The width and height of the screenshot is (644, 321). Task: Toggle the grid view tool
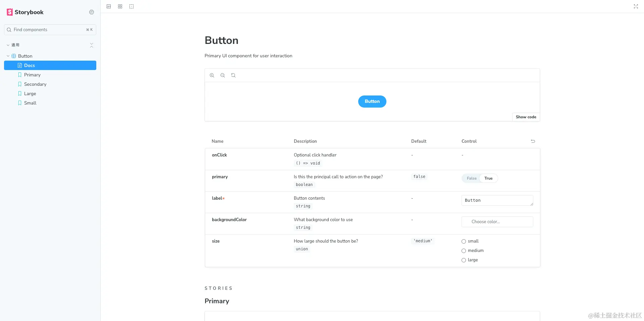pyautogui.click(x=120, y=6)
